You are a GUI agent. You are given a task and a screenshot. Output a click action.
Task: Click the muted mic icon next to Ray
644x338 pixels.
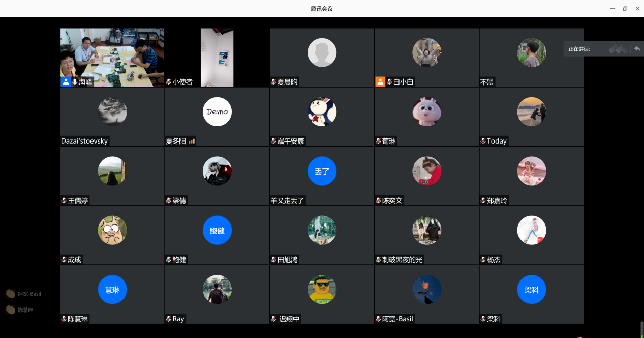click(x=169, y=319)
